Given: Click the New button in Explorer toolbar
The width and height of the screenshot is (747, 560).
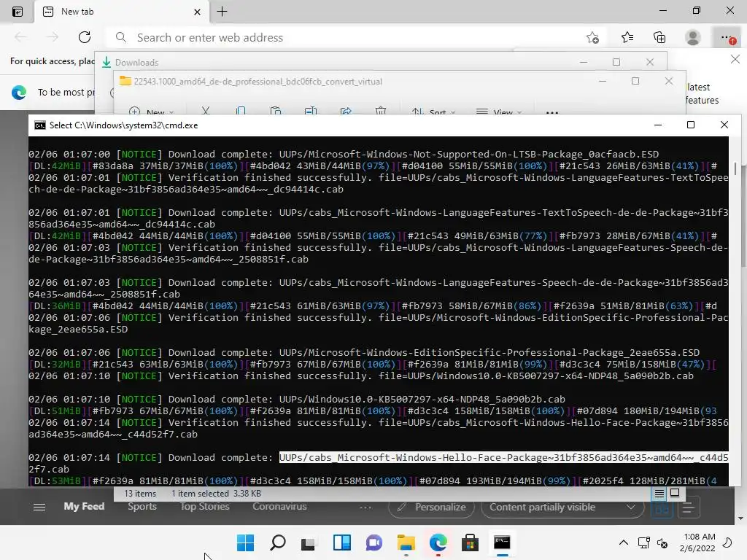Looking at the screenshot, I should 152,112.
